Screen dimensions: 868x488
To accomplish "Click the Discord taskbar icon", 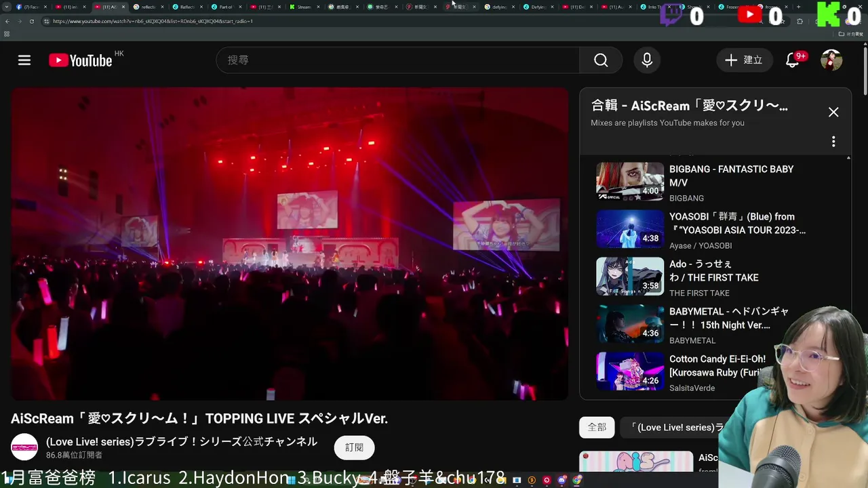I will pyautogui.click(x=561, y=480).
